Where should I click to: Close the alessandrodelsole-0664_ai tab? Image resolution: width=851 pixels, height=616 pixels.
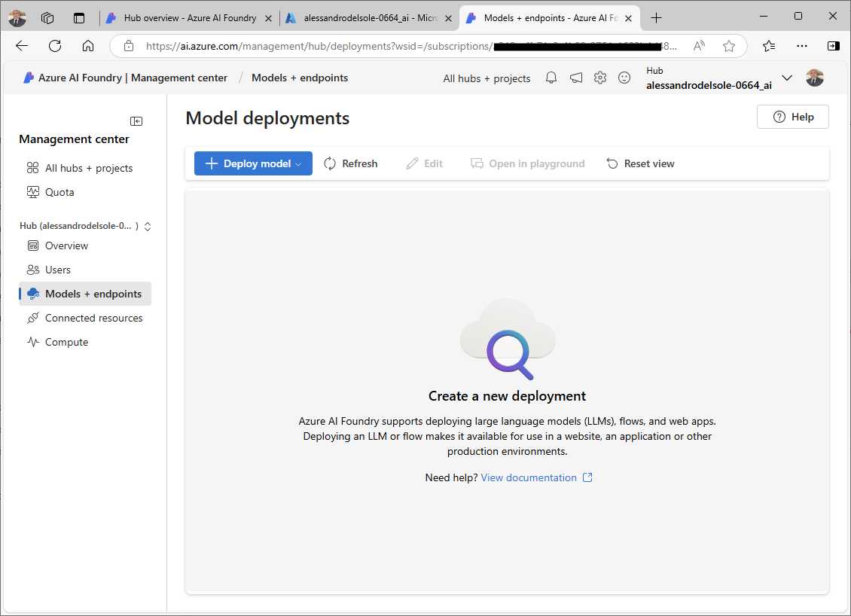(x=448, y=19)
